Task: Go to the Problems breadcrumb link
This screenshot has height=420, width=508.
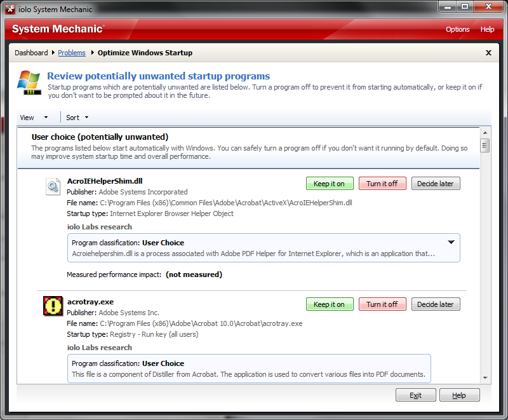Action: pos(72,53)
